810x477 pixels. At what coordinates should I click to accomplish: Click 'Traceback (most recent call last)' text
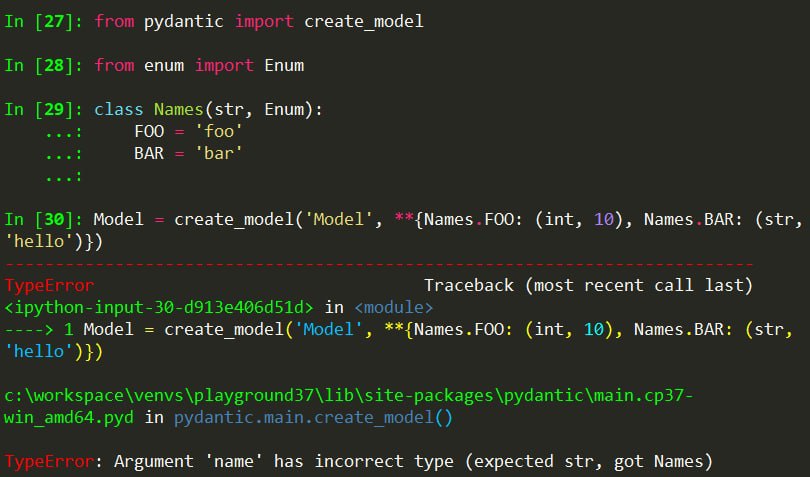click(588, 285)
